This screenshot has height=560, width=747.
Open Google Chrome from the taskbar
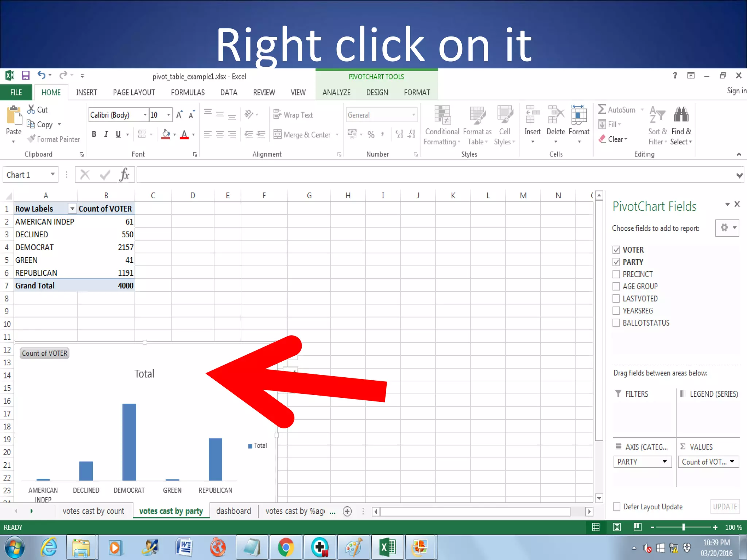click(x=285, y=547)
